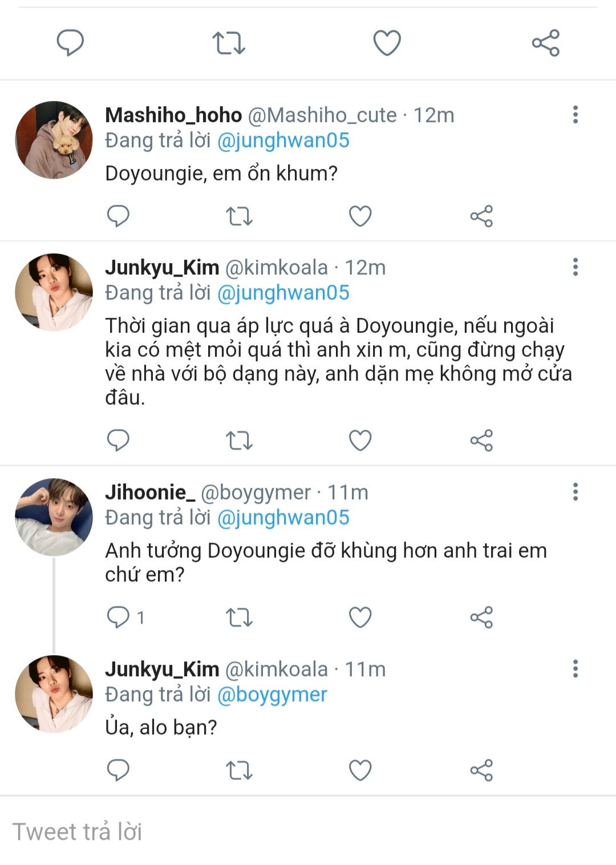Open more options for Jihoonie_'s tweet
This screenshot has width=616, height=865.
pyautogui.click(x=575, y=492)
